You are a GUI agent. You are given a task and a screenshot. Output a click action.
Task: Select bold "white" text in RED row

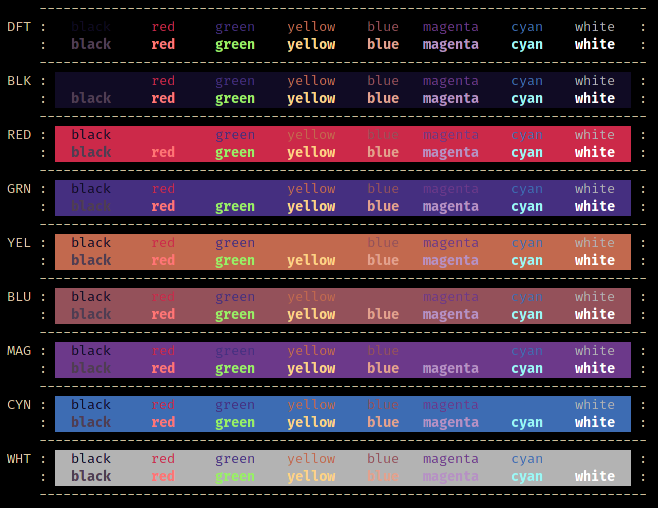pyautogui.click(x=594, y=153)
